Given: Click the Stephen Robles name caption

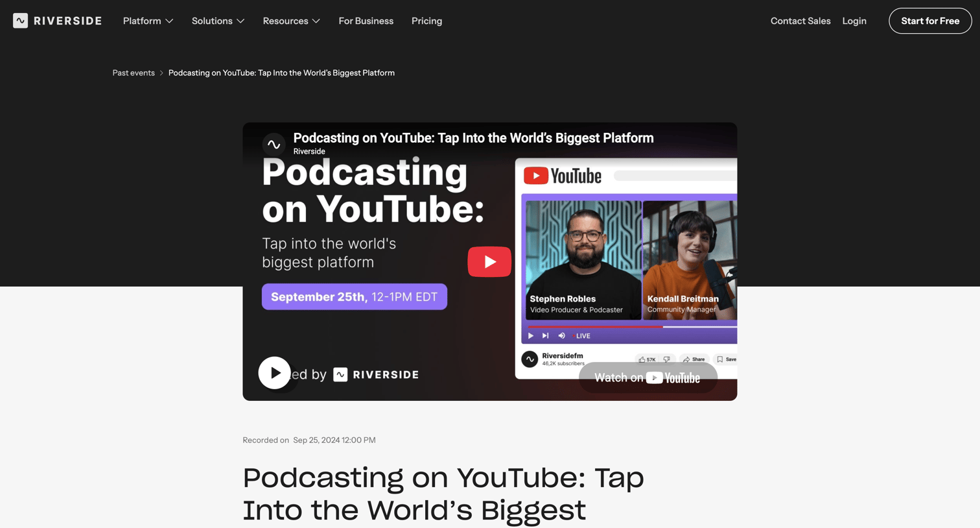Looking at the screenshot, I should pyautogui.click(x=563, y=299).
